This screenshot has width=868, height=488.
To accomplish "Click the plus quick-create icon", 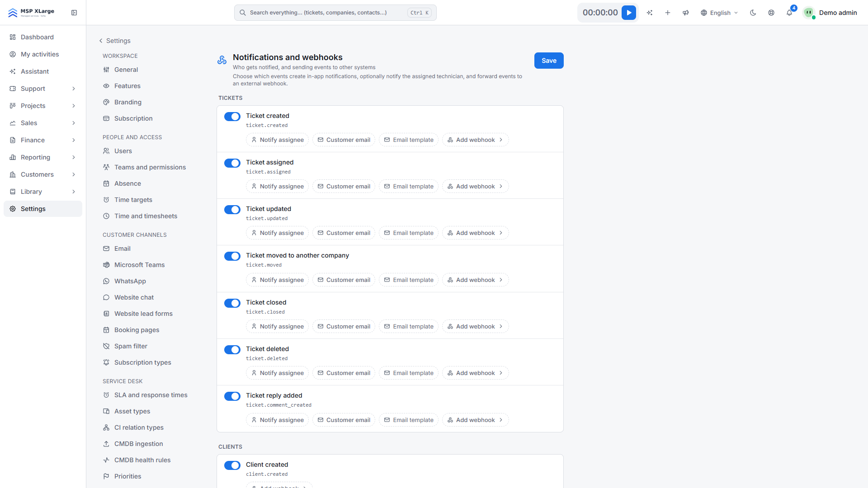I will pyautogui.click(x=668, y=13).
